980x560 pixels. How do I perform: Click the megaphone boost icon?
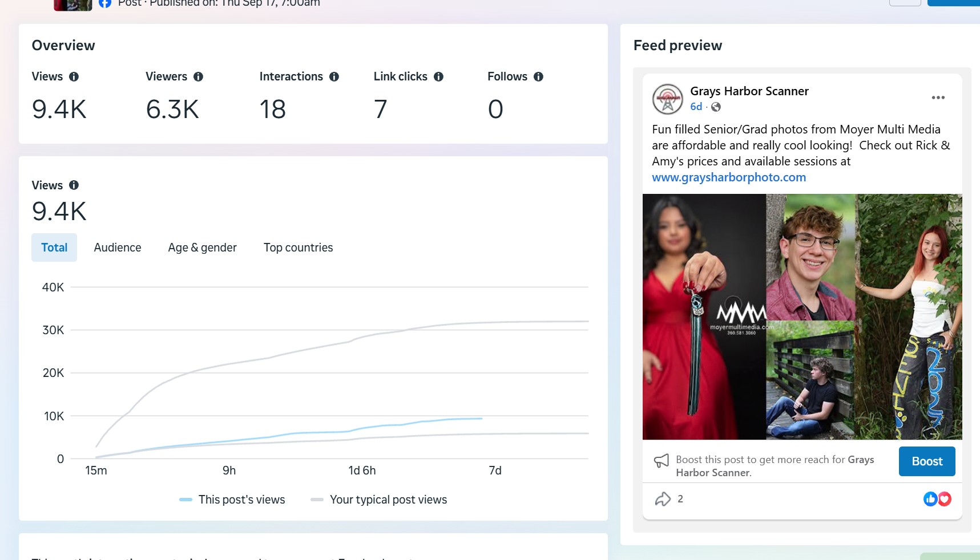tap(662, 461)
